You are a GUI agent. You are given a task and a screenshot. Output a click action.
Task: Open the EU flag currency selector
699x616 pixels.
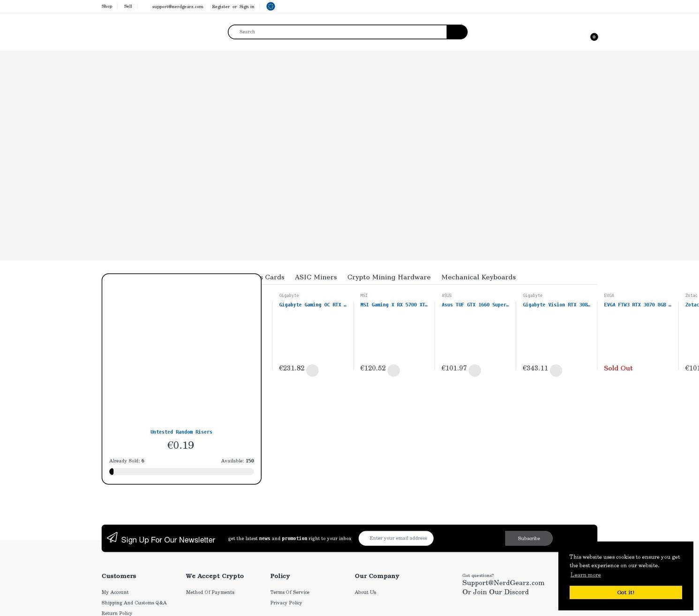[271, 6]
